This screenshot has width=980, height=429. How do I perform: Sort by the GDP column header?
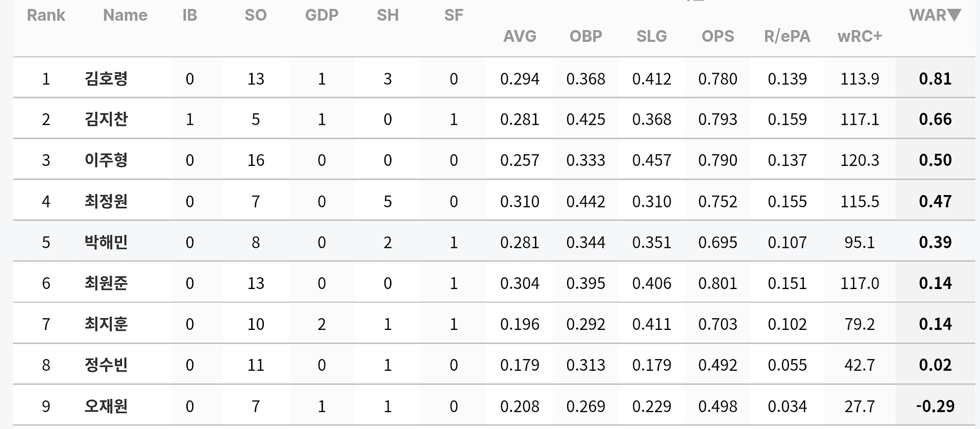pyautogui.click(x=322, y=15)
